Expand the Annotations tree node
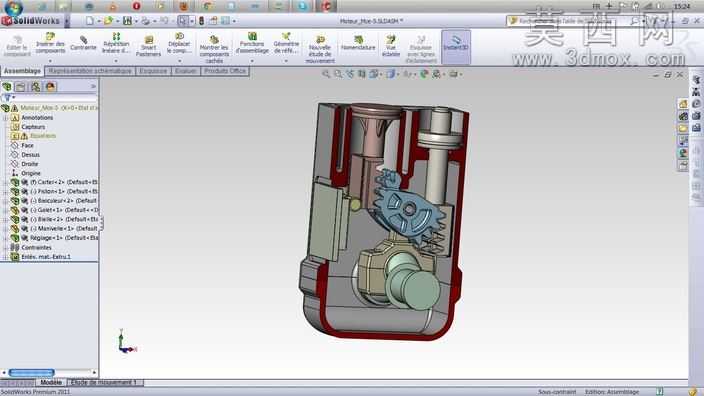The height and width of the screenshot is (396, 704). [5, 118]
